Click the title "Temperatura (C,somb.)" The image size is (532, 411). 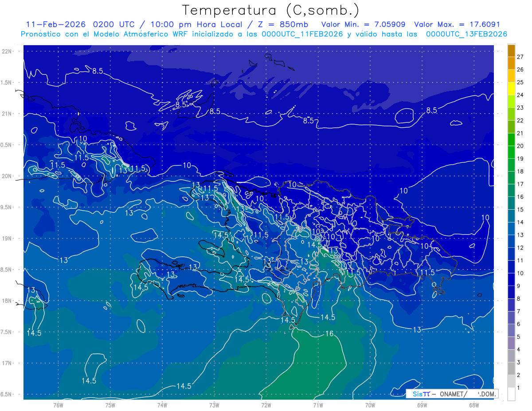[x=271, y=10]
